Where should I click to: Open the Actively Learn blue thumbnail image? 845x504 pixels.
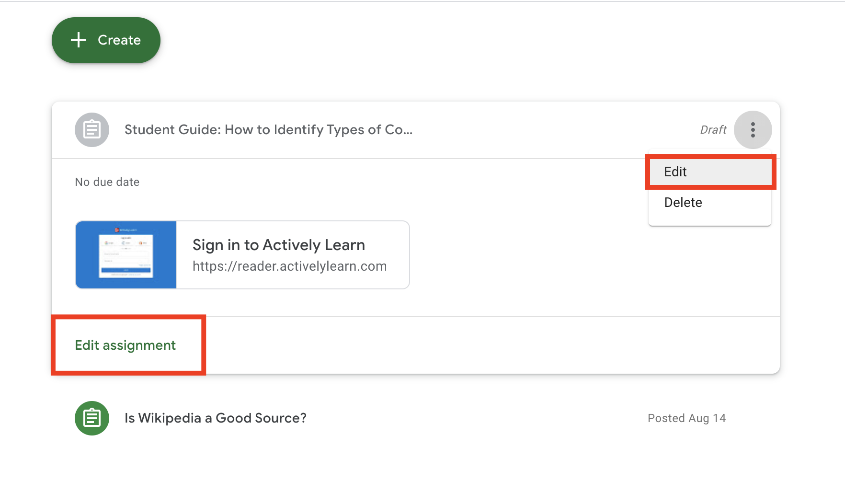coord(126,255)
